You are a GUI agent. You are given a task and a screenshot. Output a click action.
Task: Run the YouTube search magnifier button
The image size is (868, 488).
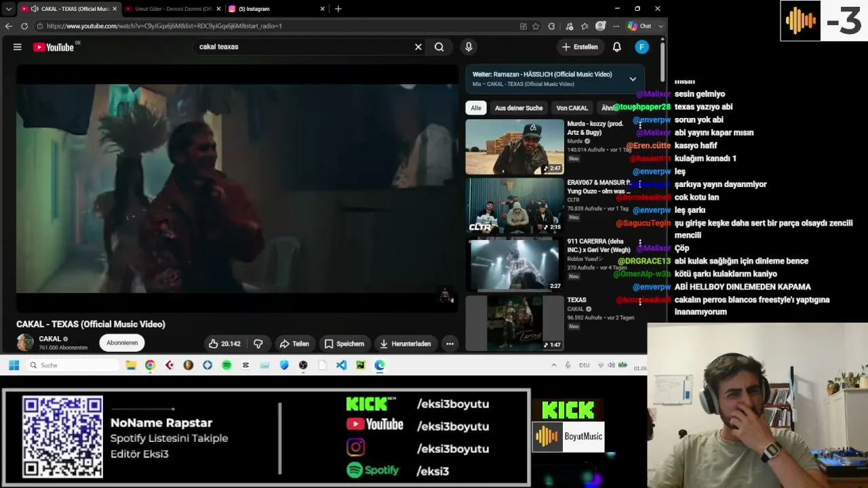(x=439, y=47)
